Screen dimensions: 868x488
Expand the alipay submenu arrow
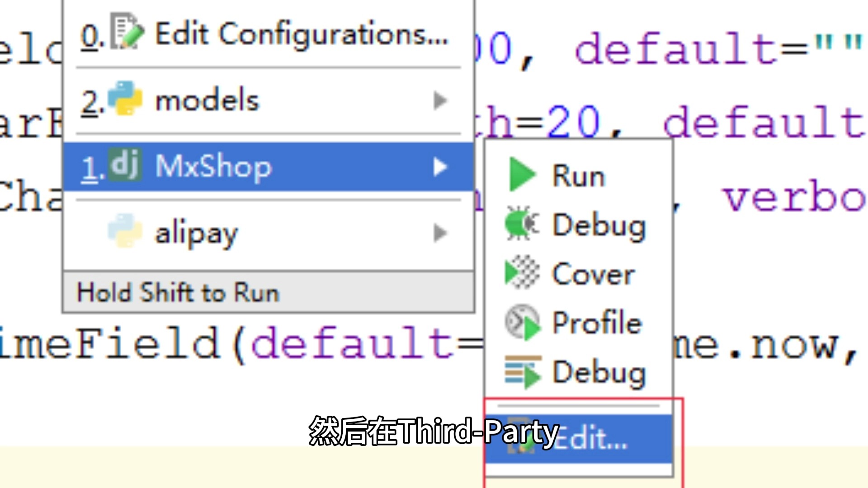(440, 233)
